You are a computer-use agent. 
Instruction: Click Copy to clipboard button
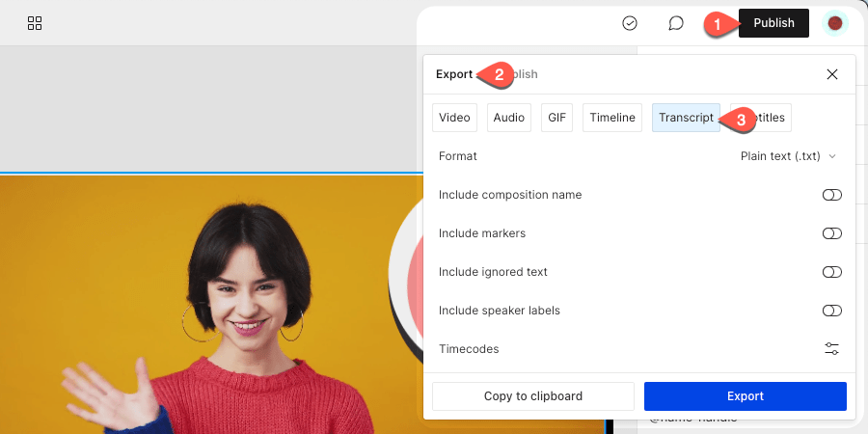point(533,396)
